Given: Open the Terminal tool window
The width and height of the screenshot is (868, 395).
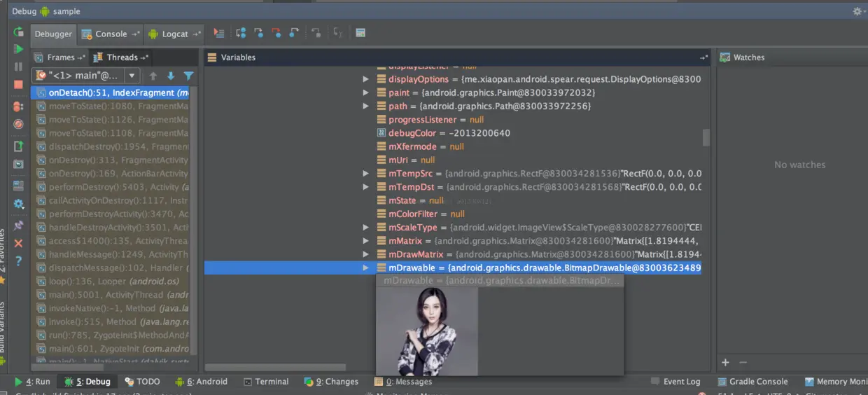Looking at the screenshot, I should [x=267, y=382].
